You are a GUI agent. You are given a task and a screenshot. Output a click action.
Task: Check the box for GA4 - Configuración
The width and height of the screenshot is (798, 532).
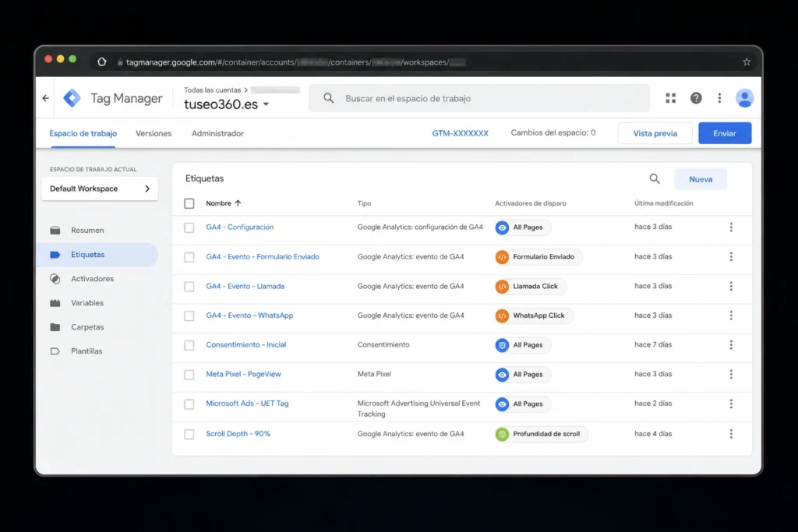pyautogui.click(x=189, y=227)
